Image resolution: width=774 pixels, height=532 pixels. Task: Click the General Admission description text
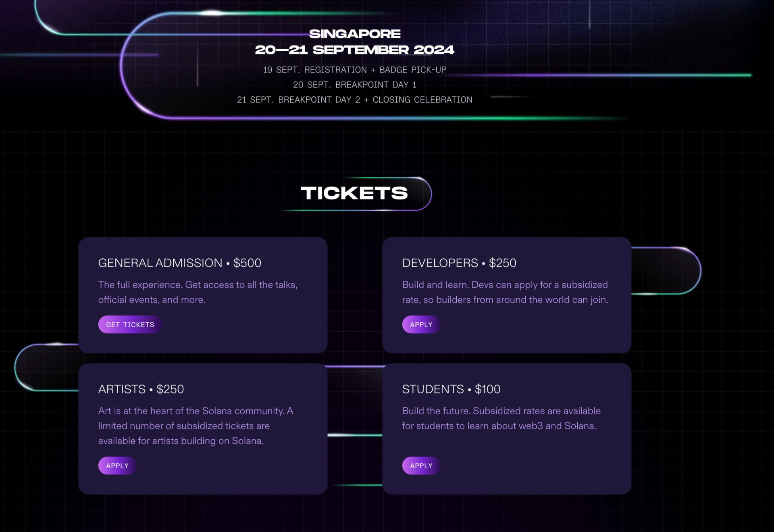click(x=198, y=292)
